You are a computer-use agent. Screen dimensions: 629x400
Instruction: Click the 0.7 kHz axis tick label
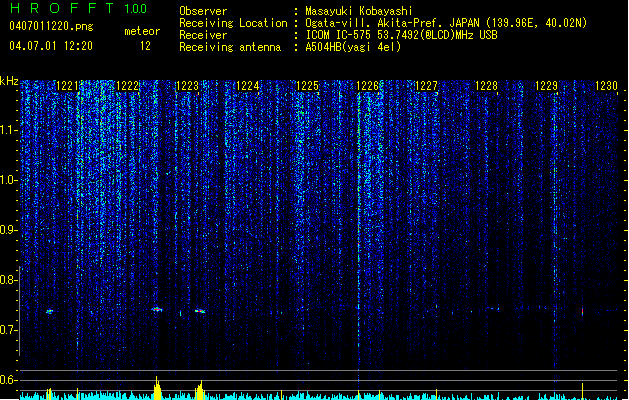coord(8,330)
